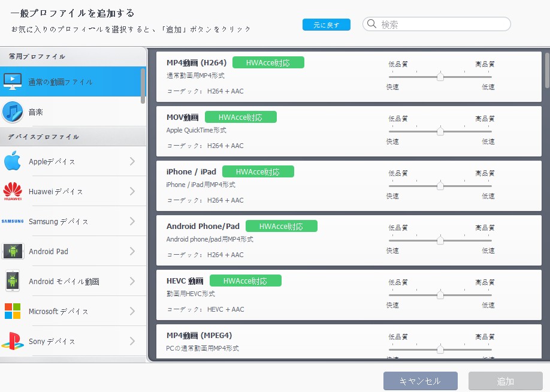The height and width of the screenshot is (392, 550).
Task: Click the デバイスプロファイル section header
Action: (x=73, y=137)
